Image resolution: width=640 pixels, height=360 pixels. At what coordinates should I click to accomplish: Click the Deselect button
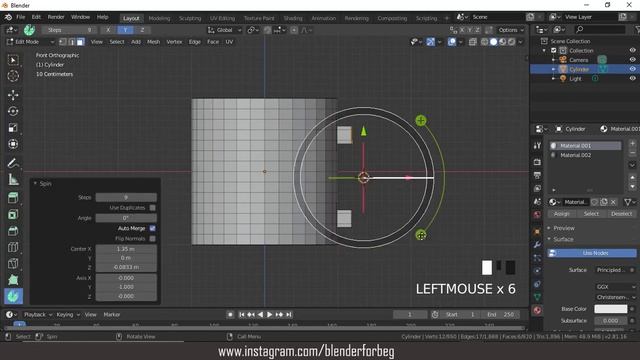coord(621,214)
